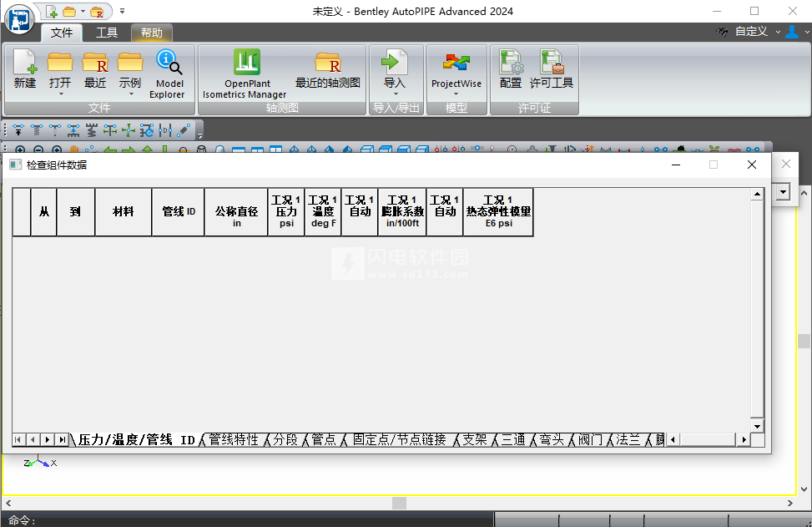Click the 自定义 button at top right
Screen dimensions: 812x527
tap(751, 32)
